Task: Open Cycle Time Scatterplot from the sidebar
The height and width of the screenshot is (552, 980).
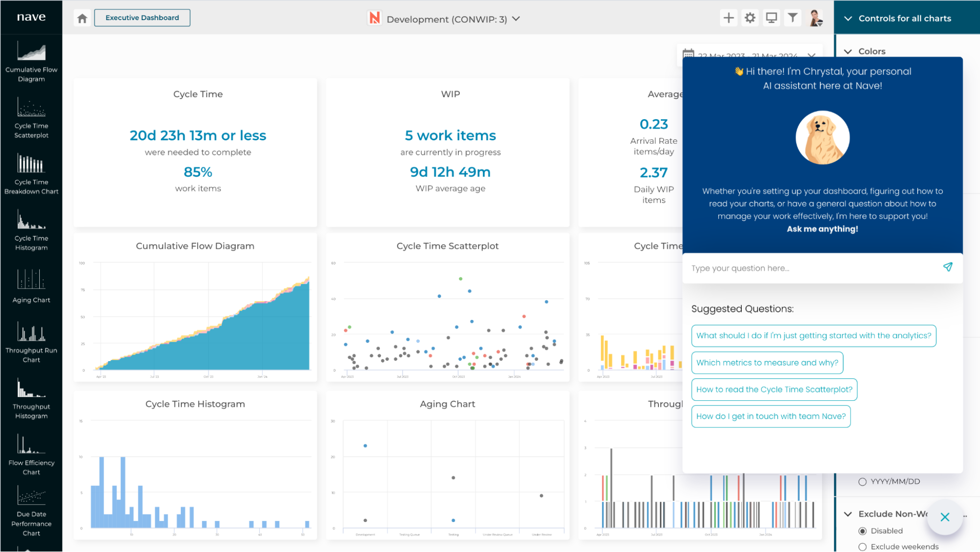Action: 31,108
